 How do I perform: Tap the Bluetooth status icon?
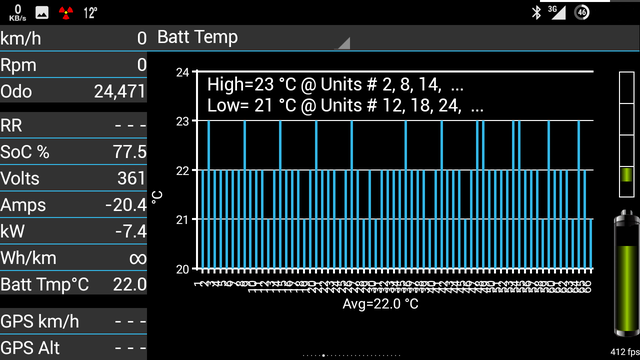pos(536,12)
